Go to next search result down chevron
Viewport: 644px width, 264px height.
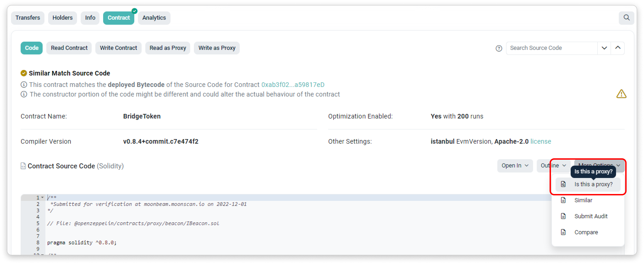point(604,48)
